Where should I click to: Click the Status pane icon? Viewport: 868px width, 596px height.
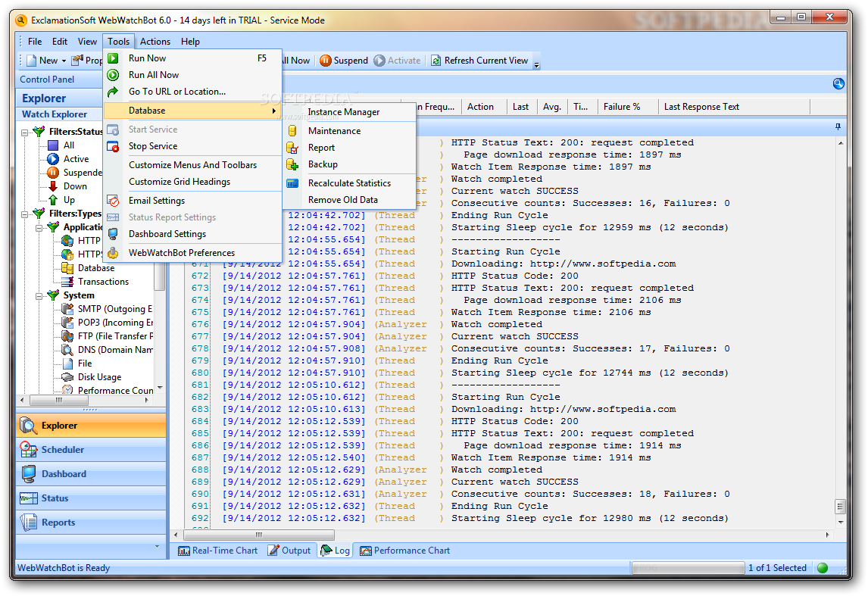28,498
